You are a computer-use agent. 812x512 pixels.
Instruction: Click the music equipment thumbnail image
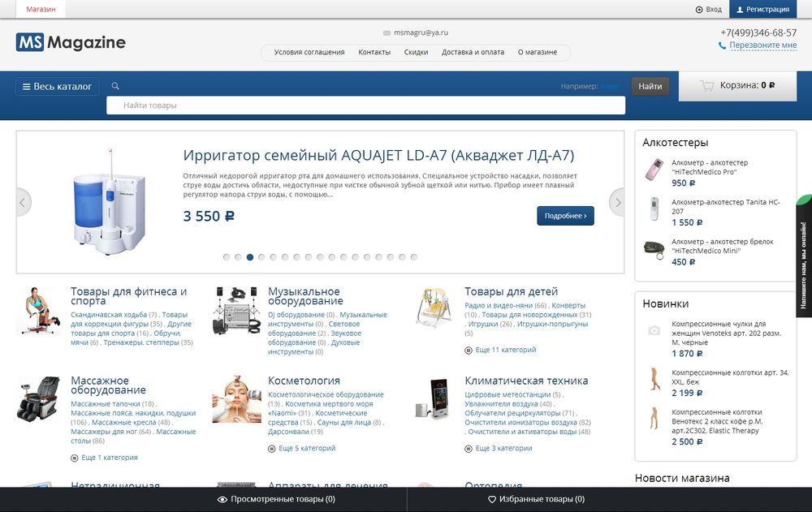(236, 311)
